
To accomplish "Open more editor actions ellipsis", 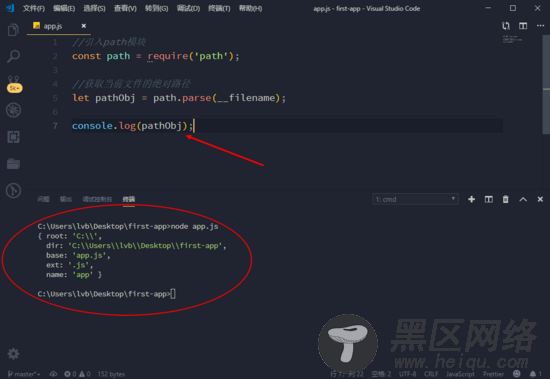I will tap(540, 26).
